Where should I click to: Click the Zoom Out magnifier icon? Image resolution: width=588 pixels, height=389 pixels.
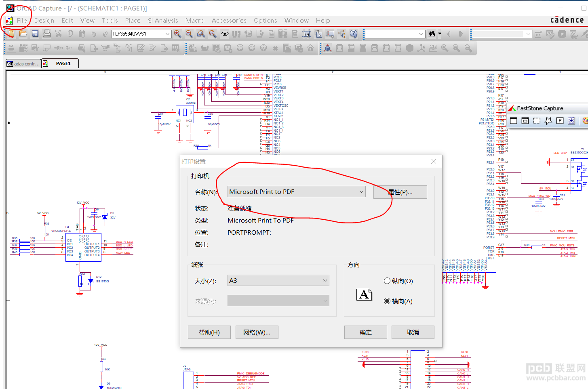coord(189,34)
